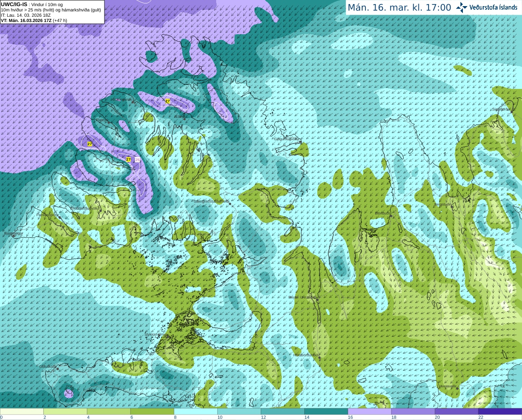Click the 4–6 m/s legend swatch
Image resolution: width=522 pixels, height=420 pixels.
pos(108,411)
